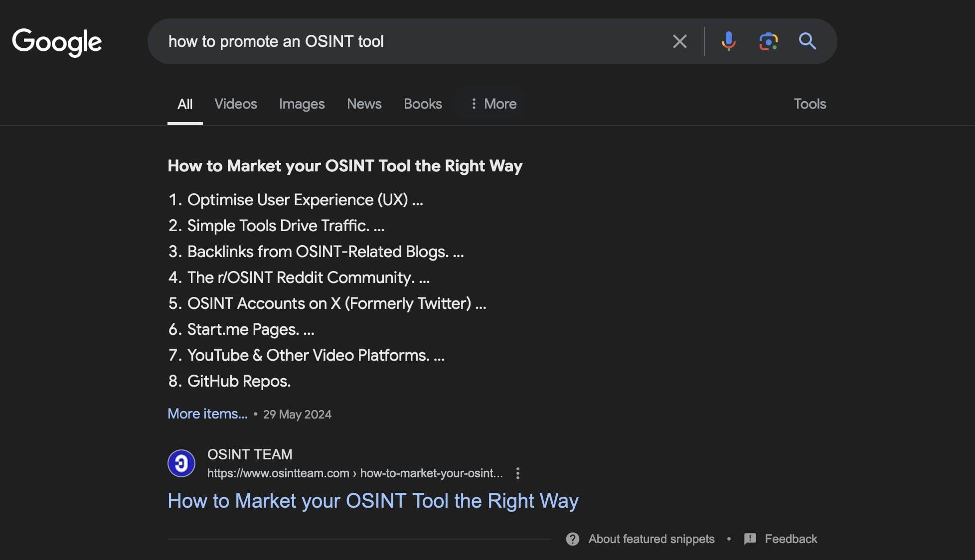Start voice search with microphone icon

[x=728, y=41]
